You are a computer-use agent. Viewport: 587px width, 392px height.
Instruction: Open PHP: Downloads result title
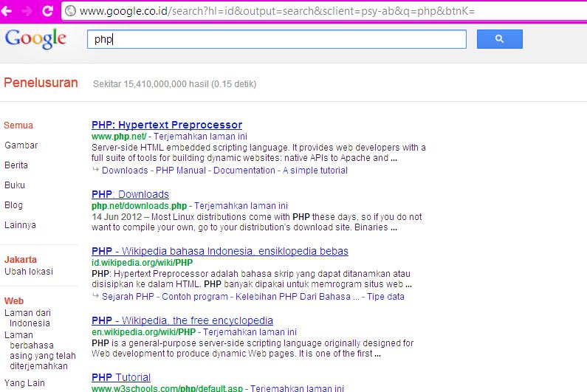pyautogui.click(x=130, y=194)
